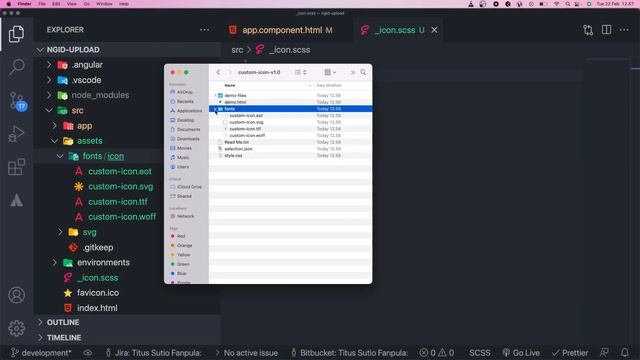The height and width of the screenshot is (360, 640).
Task: Open the Accounts menu icon
Action: (x=16, y=295)
